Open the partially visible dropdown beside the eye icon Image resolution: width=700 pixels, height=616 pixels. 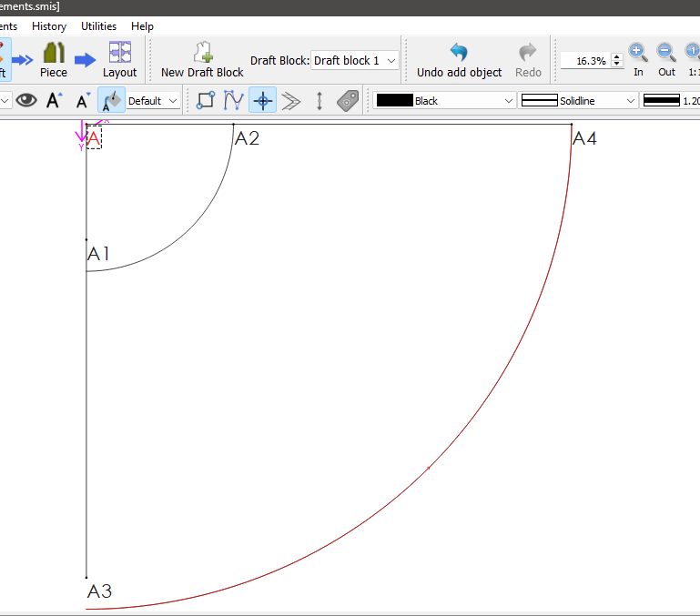[x=5, y=101]
